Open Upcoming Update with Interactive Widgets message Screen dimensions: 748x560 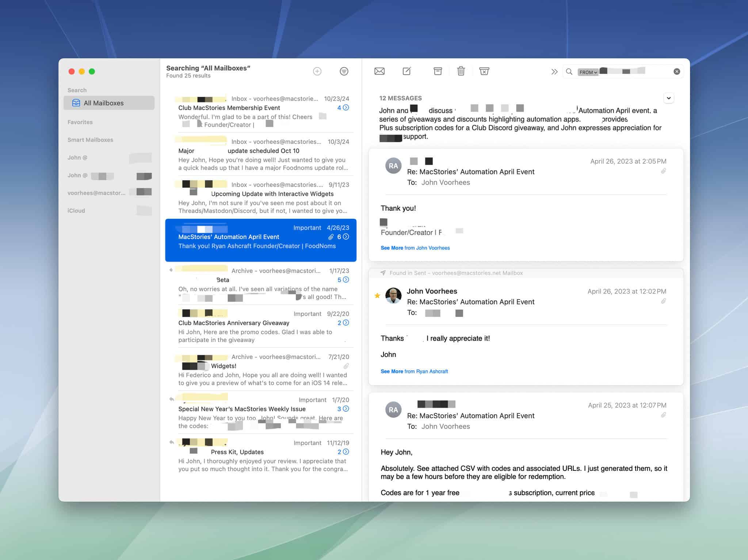[261, 198]
